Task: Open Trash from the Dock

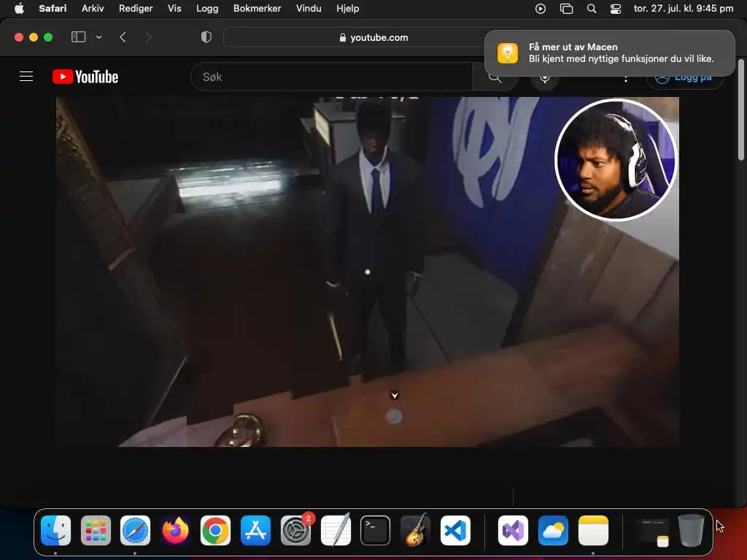Action: (x=691, y=530)
